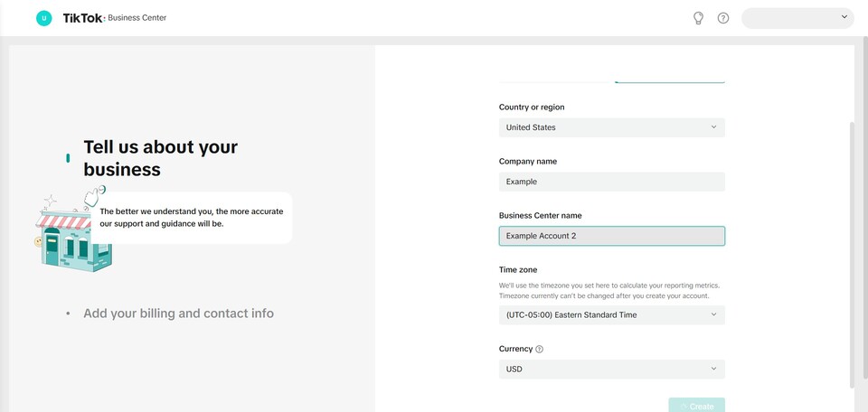Click inside the Business Center name field
The image size is (868, 412).
pos(611,236)
